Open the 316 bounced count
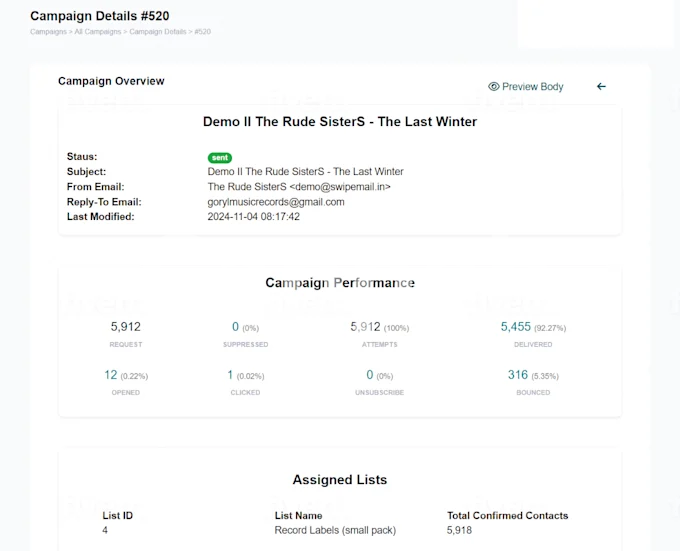Image resolution: width=680 pixels, height=551 pixels. pyautogui.click(x=517, y=375)
